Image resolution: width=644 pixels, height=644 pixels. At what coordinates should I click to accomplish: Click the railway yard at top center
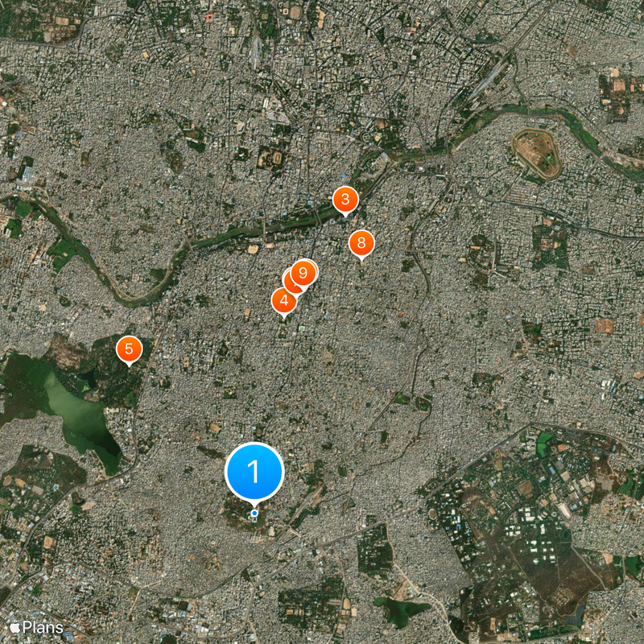pyautogui.click(x=255, y=52)
